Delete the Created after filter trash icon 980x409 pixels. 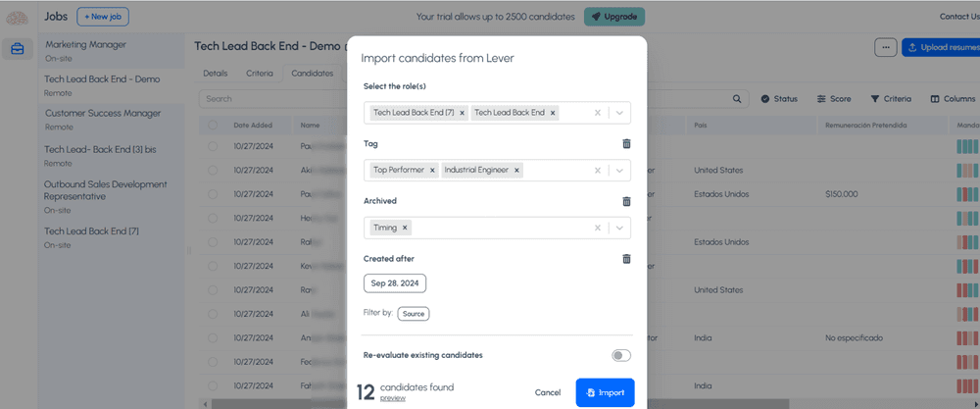(x=626, y=259)
